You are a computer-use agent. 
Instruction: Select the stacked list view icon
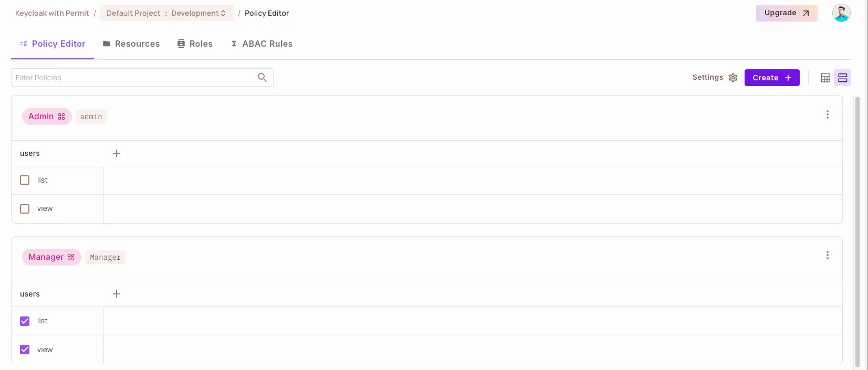(842, 78)
